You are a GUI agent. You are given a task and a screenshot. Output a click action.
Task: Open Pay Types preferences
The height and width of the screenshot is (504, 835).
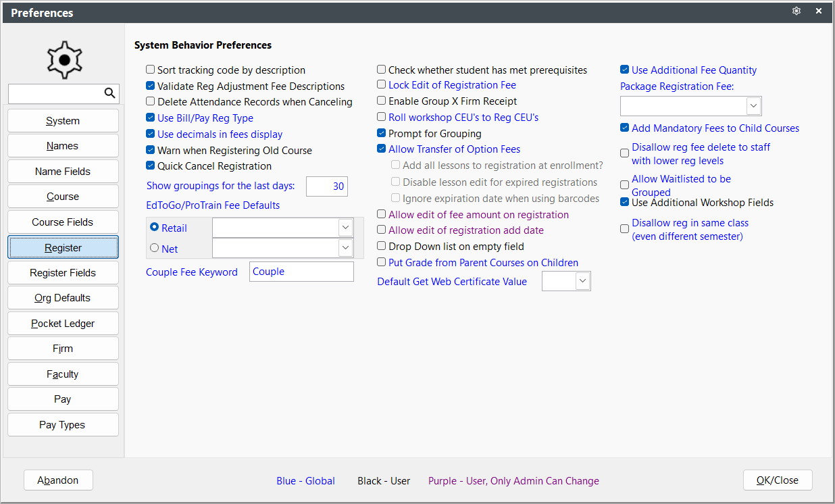pos(63,425)
